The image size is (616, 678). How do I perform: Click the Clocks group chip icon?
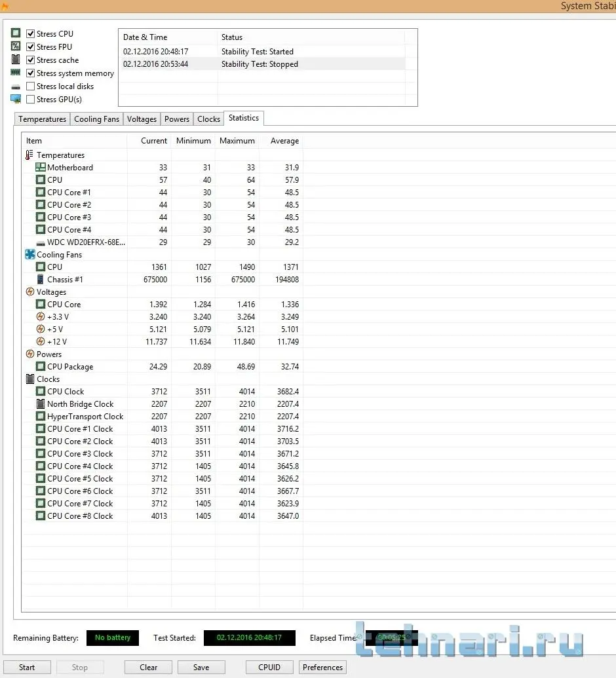(x=30, y=379)
